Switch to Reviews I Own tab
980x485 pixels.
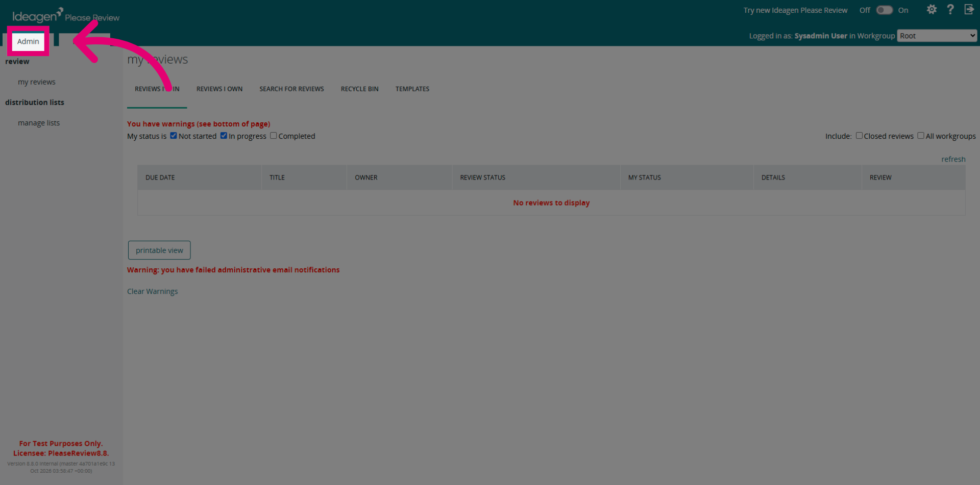(x=219, y=89)
